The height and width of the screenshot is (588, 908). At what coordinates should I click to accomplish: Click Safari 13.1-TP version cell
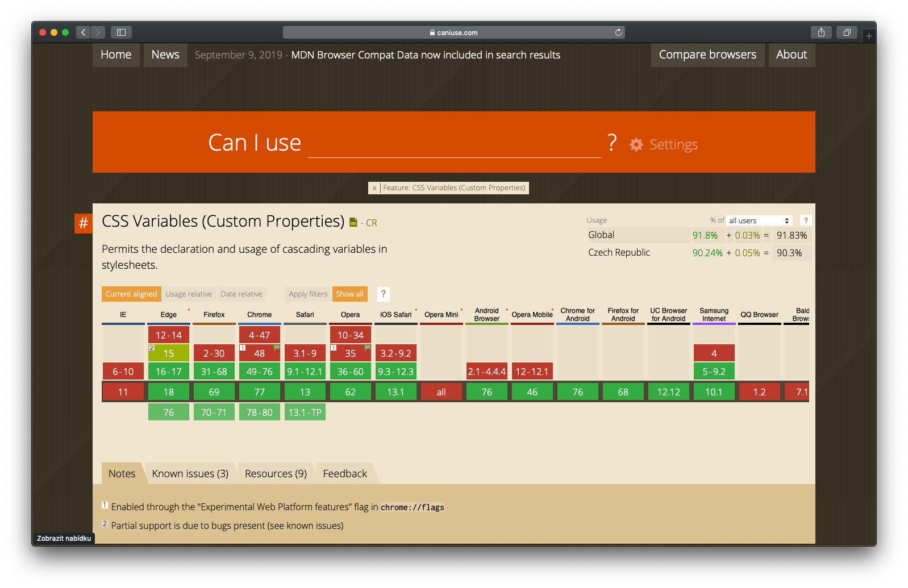305,412
